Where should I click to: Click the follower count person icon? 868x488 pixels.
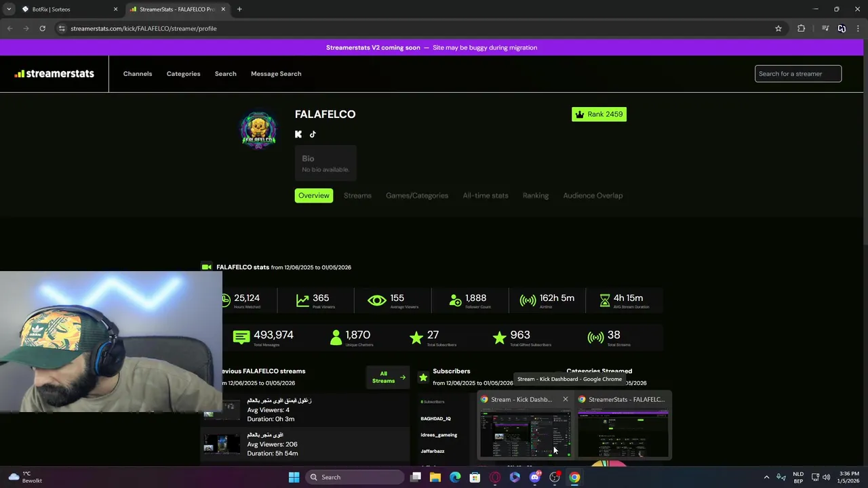coord(455,300)
